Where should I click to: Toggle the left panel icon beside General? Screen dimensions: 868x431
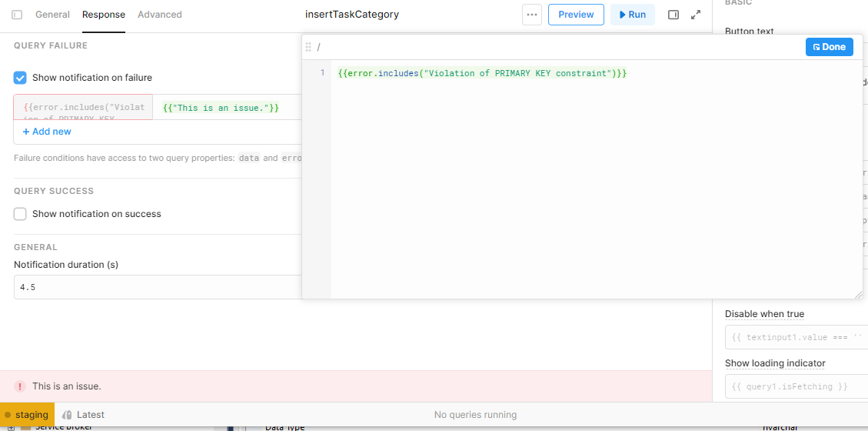point(17,15)
